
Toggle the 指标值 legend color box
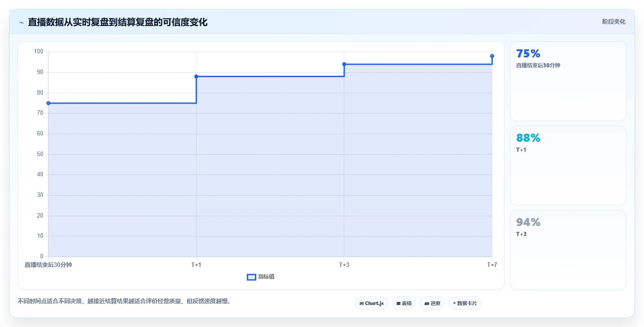point(251,277)
